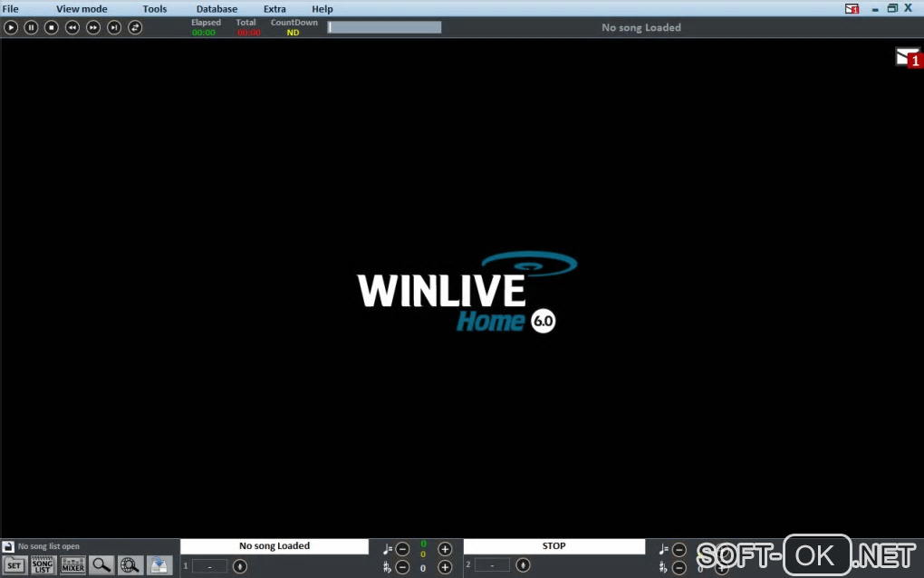The height and width of the screenshot is (578, 924).
Task: Click the Stop playback button
Action: 52,27
